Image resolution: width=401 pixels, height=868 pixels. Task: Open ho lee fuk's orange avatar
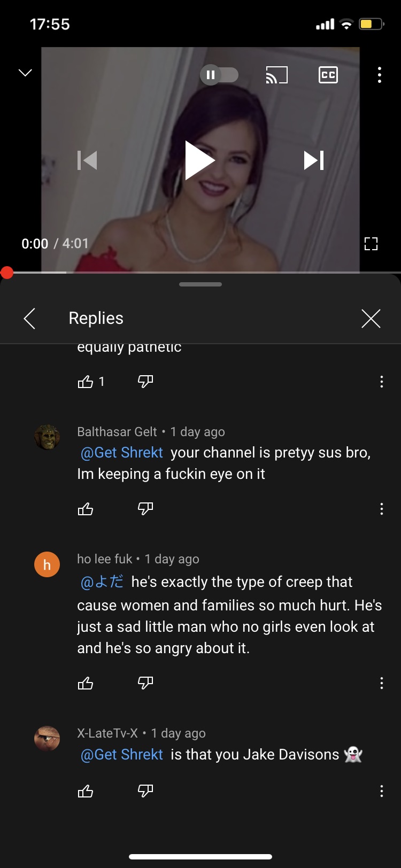(x=47, y=565)
